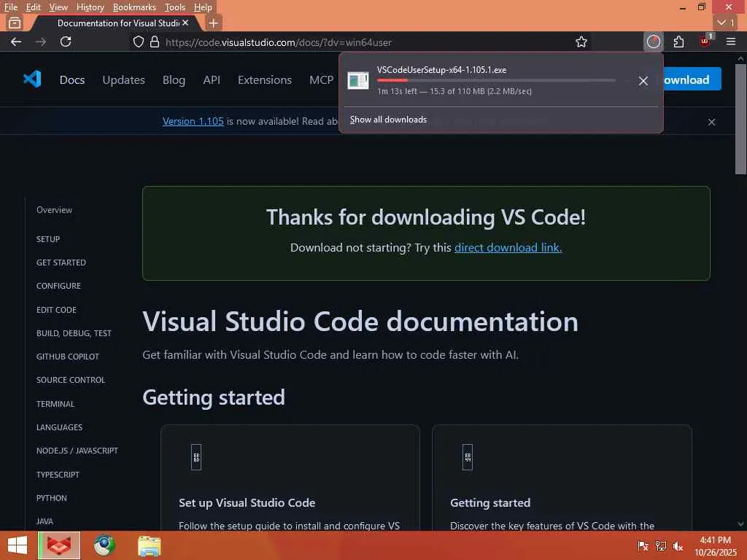The height and width of the screenshot is (560, 747).
Task: Open the Windows Start button
Action: click(x=18, y=545)
